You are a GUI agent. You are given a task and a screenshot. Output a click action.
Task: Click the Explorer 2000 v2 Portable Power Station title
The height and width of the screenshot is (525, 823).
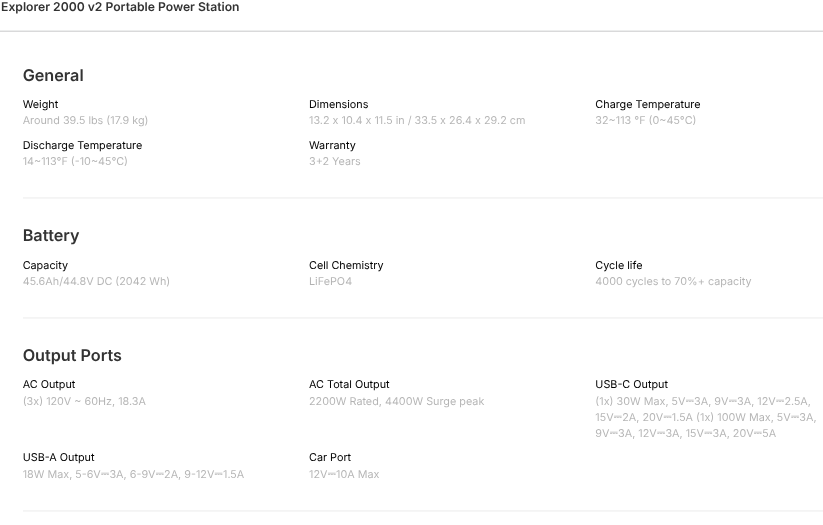coord(120,7)
